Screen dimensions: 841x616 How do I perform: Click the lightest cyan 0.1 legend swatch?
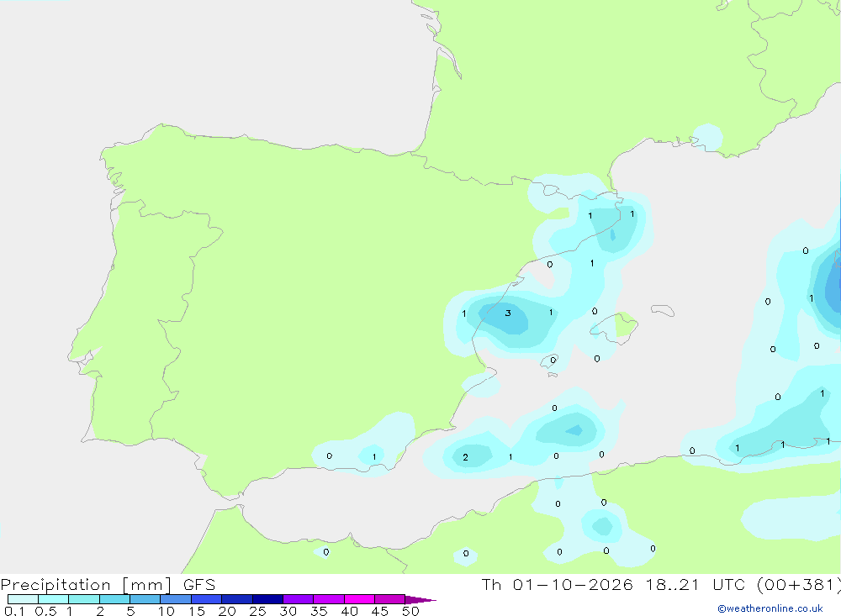23,599
